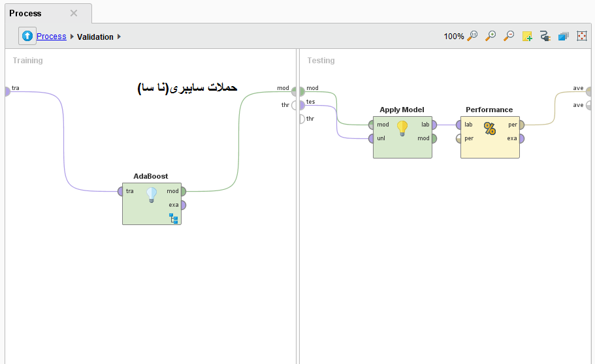Expand arrow after Validation in breadcrumb
Viewport: 595px width, 364px height.
click(119, 37)
